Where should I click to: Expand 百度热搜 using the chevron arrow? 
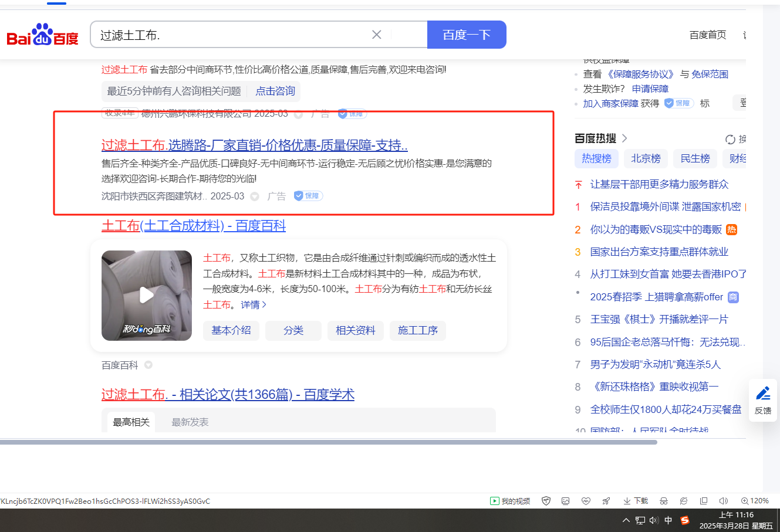tap(624, 138)
